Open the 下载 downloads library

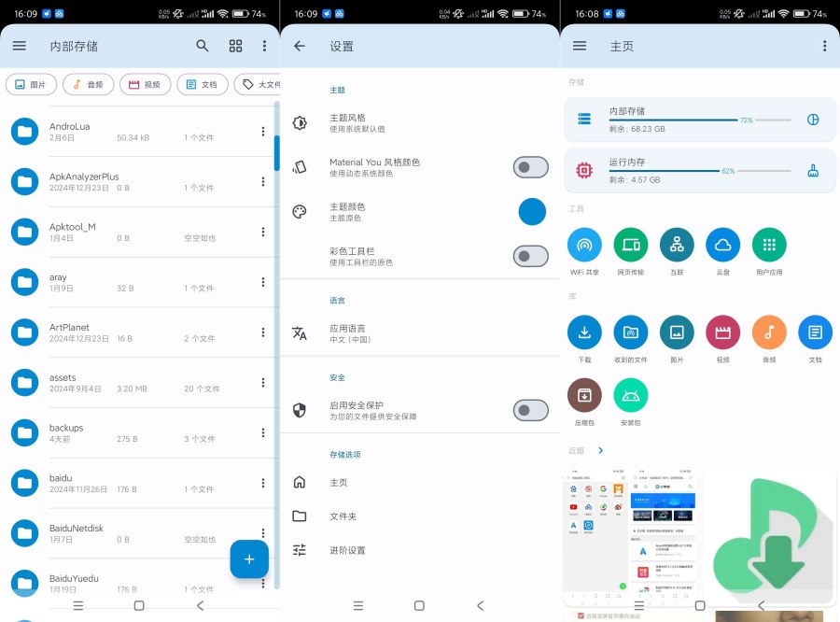click(x=584, y=332)
